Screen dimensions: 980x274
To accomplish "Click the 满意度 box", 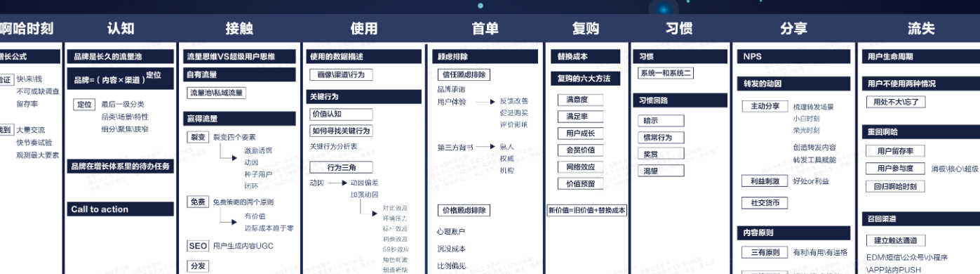I will point(581,100).
